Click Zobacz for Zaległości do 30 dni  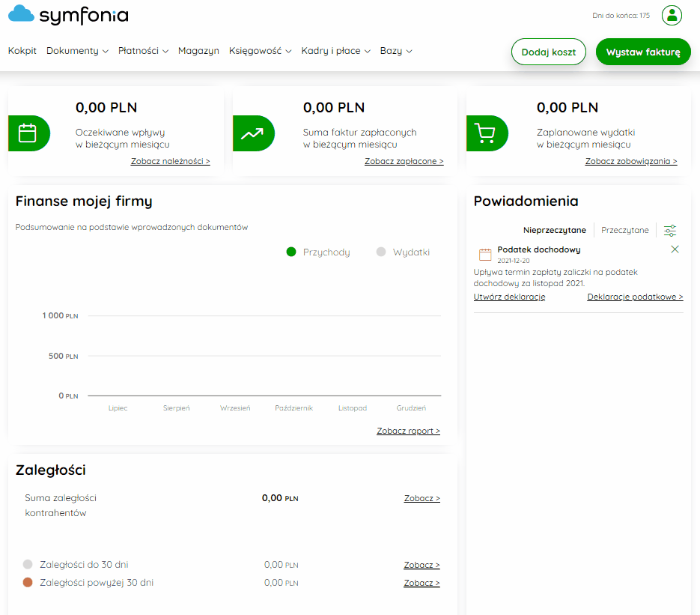click(422, 565)
